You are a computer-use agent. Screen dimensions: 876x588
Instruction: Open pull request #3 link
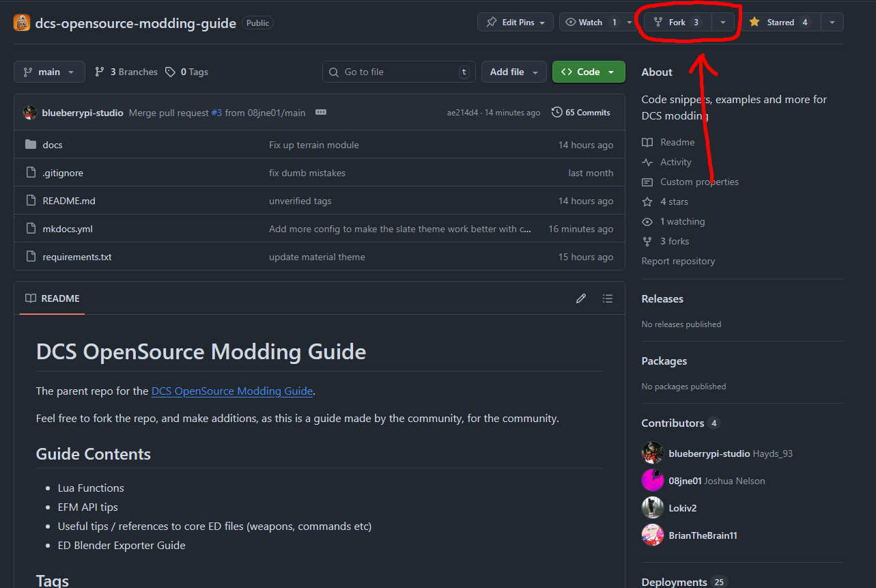tap(216, 113)
